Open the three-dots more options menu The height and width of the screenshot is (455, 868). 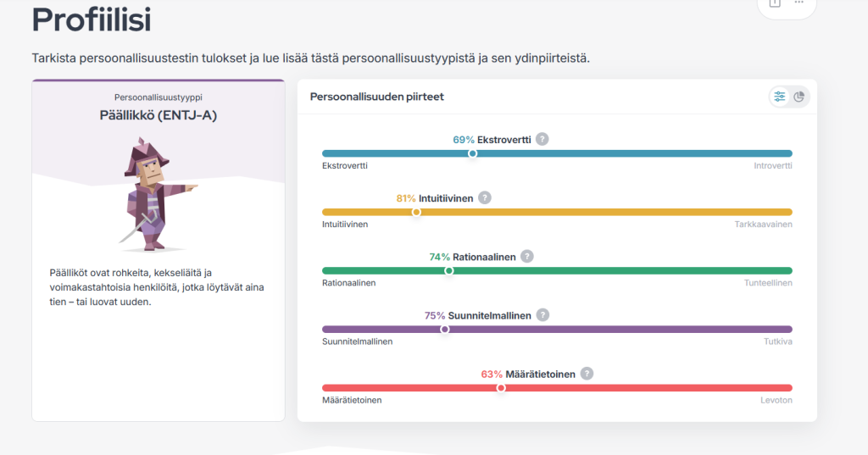tap(798, 3)
